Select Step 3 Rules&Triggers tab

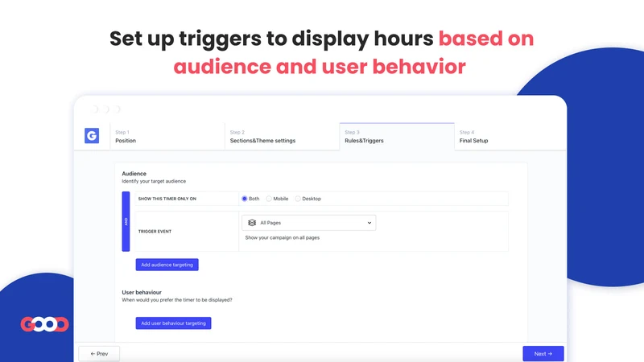point(397,137)
